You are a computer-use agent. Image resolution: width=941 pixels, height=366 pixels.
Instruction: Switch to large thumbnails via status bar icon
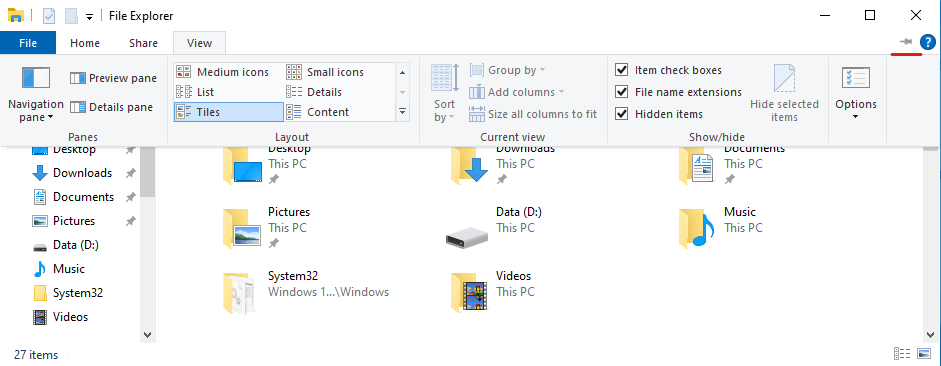(x=924, y=354)
